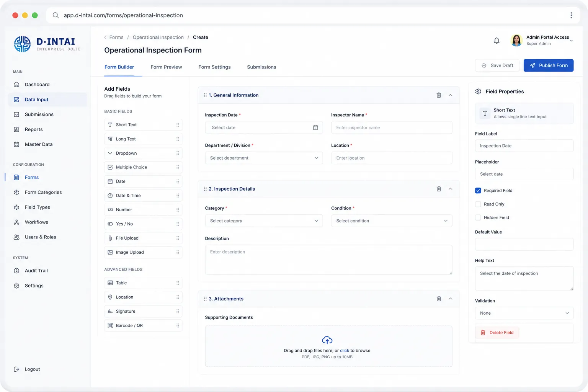588x392 pixels.
Task: Click the Save Draft button
Action: click(497, 65)
